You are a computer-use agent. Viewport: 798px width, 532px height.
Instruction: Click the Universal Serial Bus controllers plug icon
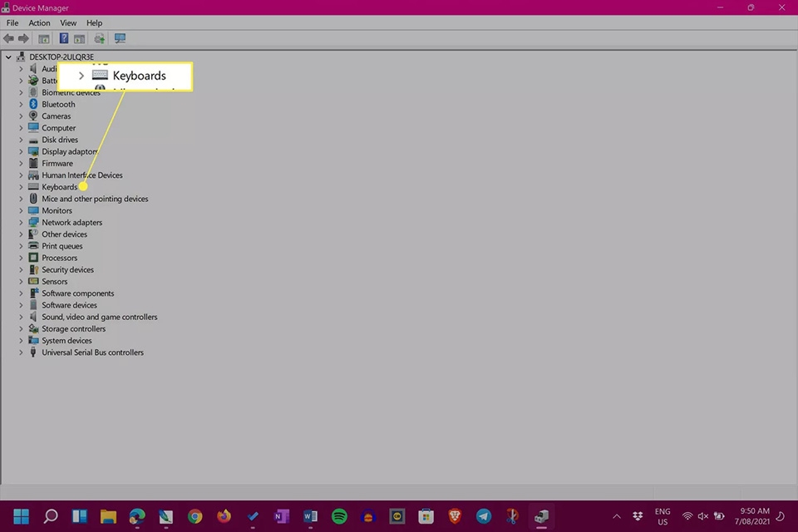[x=33, y=352]
